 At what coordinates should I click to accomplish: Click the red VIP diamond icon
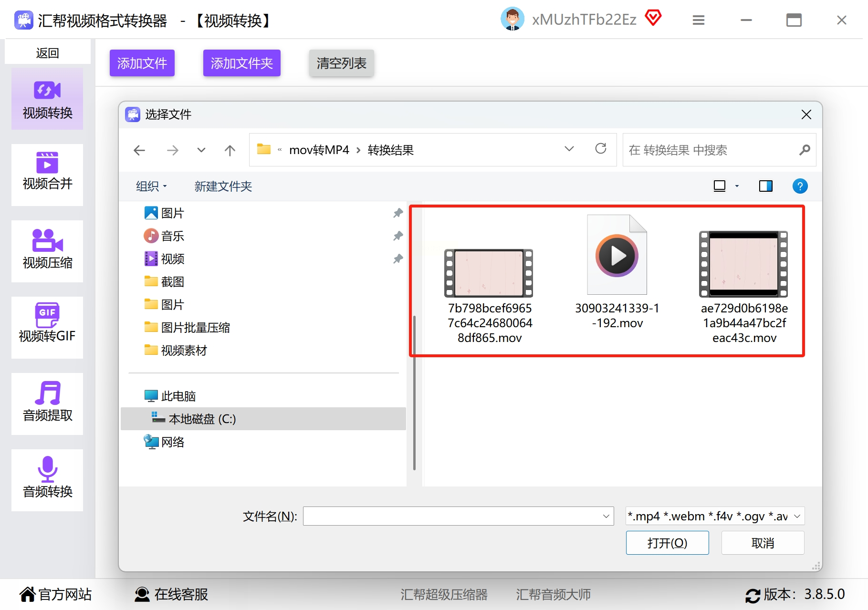pyautogui.click(x=653, y=19)
